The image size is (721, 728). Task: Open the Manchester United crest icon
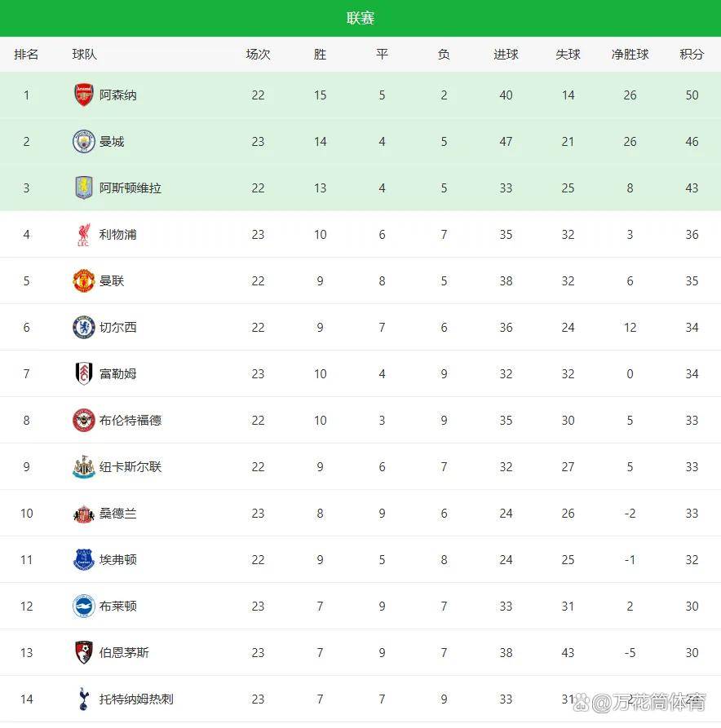[x=84, y=281]
